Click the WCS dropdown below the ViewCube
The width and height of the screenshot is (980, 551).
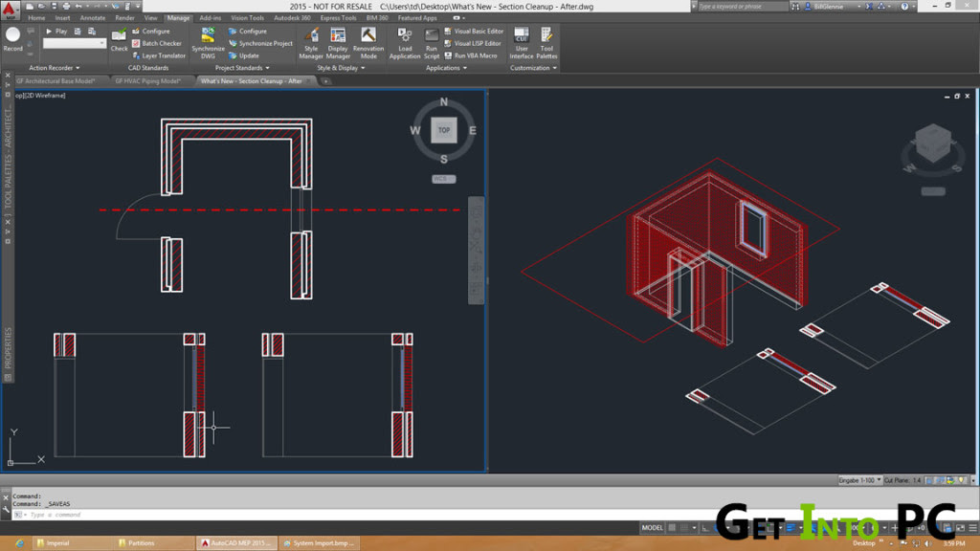click(x=444, y=179)
